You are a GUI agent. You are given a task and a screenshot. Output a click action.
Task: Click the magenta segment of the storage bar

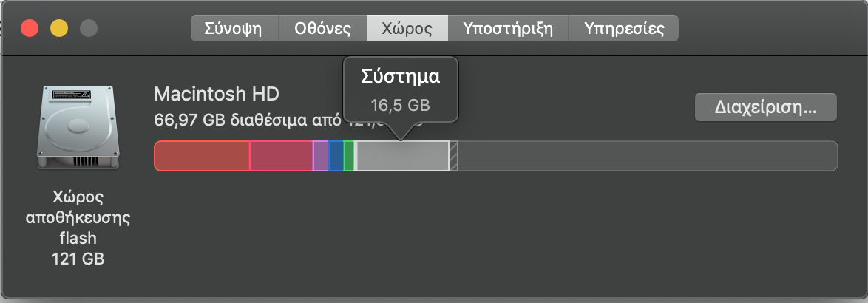[282, 156]
